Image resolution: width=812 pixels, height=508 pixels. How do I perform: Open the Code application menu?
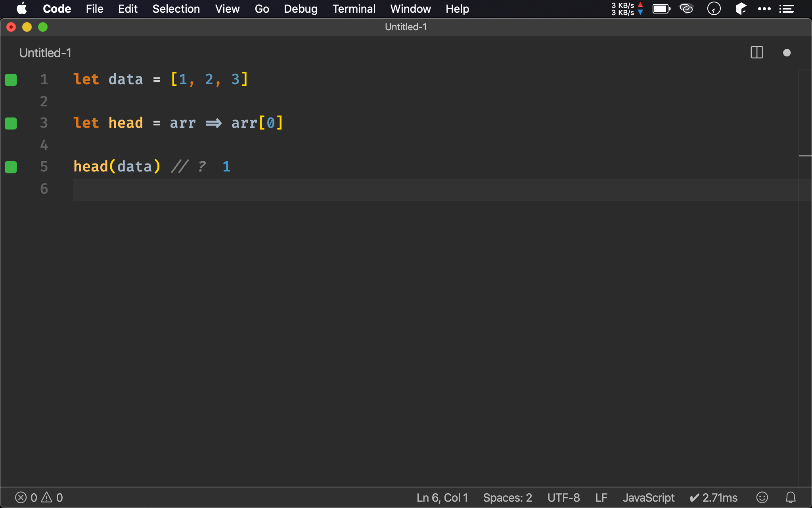click(x=57, y=9)
